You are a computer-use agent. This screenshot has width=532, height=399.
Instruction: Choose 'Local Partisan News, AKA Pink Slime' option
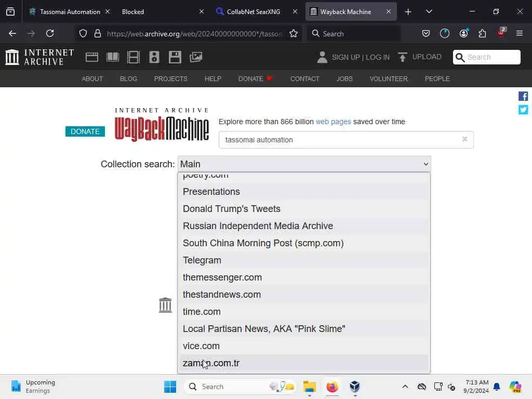pos(304,329)
